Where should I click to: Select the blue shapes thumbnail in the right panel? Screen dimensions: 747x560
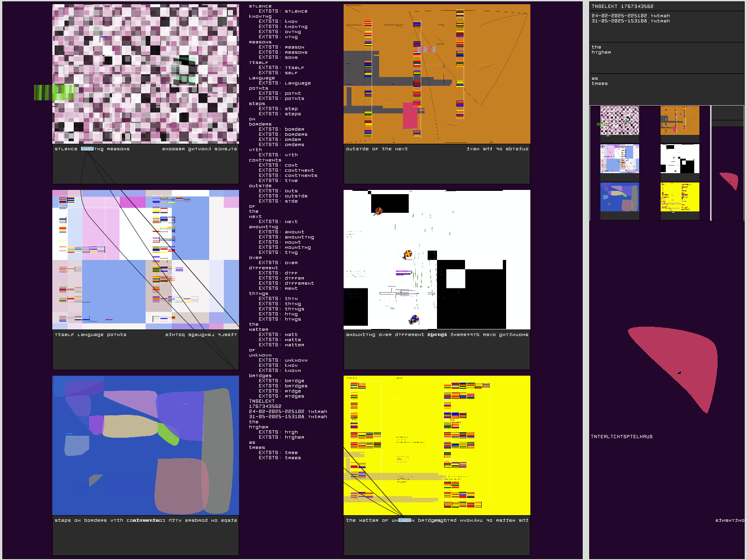(x=620, y=197)
